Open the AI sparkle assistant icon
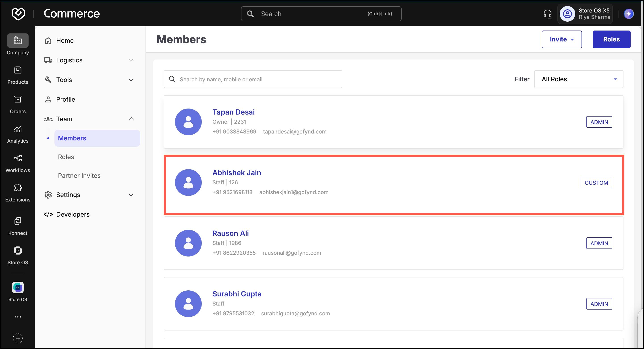Screen dimensions: 644x349 point(629,14)
